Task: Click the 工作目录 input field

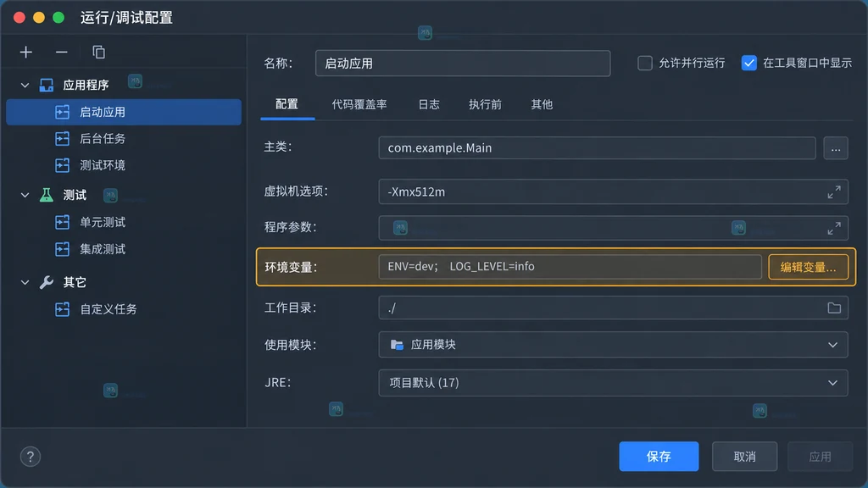Action: click(x=613, y=308)
